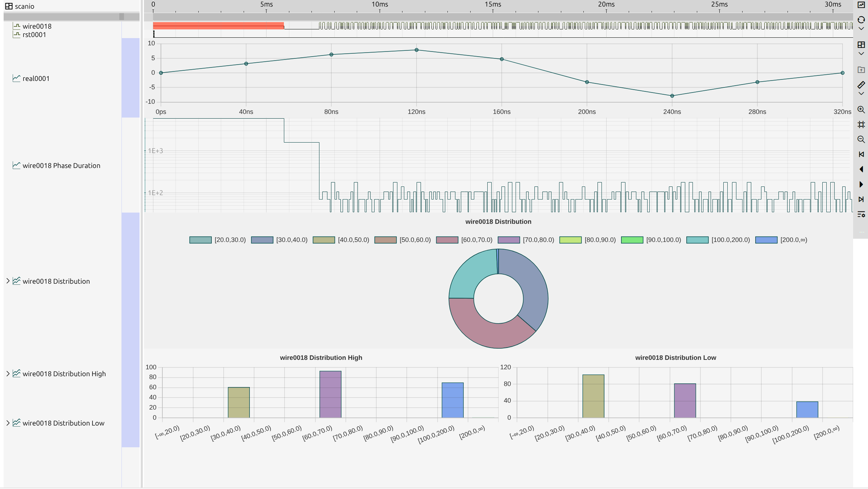Click the zoom out magnifier icon
The image size is (868, 489).
[x=861, y=140]
